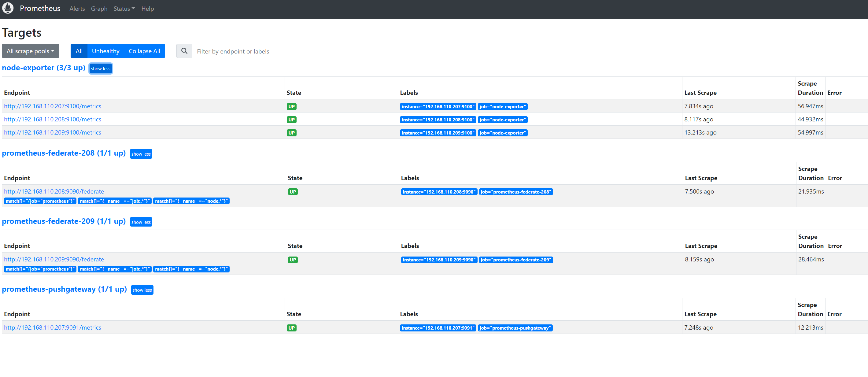Viewport: 868px width, 377px height.
Task: Open the Prometheus home brand link
Action: click(40, 9)
